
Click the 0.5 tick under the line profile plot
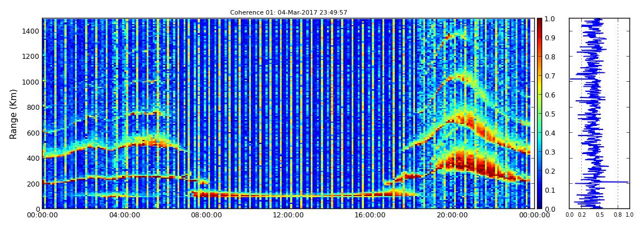[x=600, y=215]
